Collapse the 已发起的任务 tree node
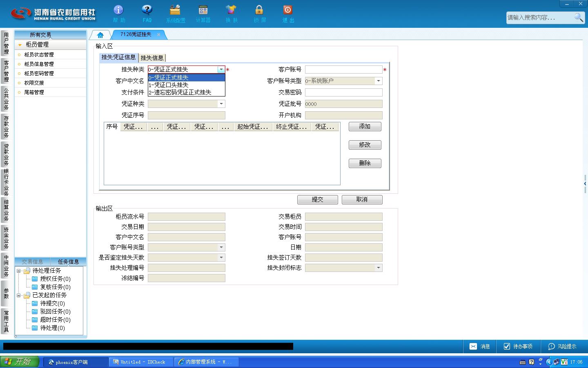The height and width of the screenshot is (368, 588). click(18, 295)
